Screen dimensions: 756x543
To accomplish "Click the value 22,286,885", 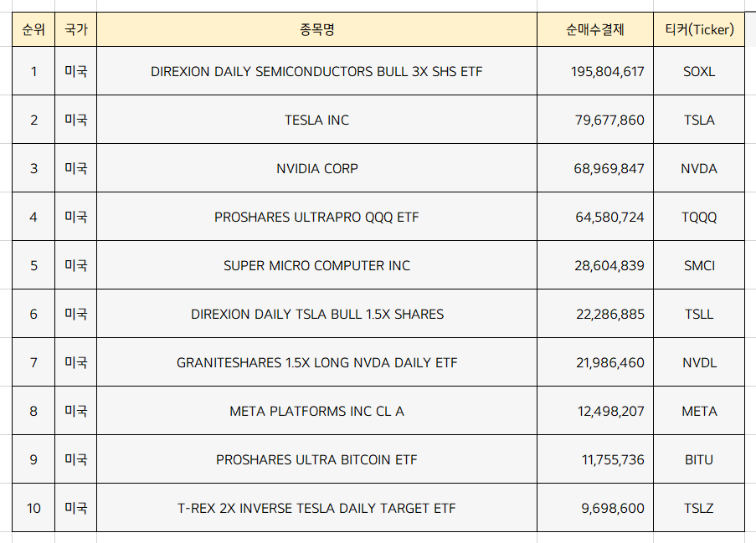I will [610, 314].
